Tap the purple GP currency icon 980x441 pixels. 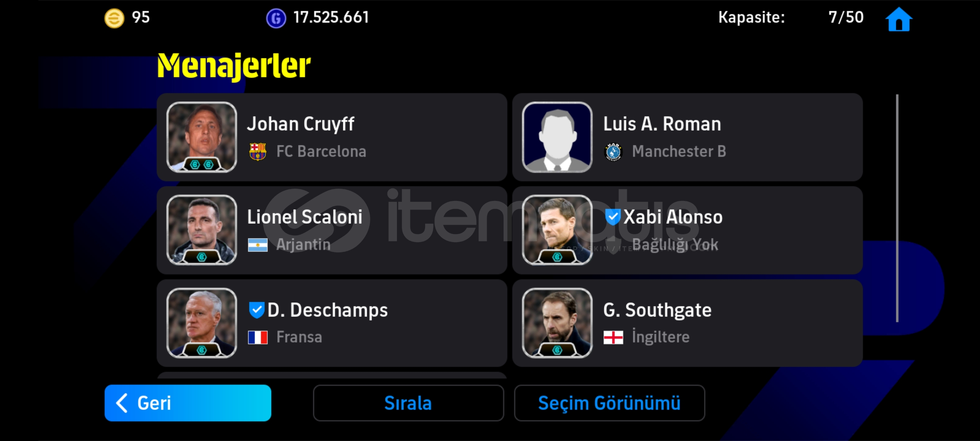click(x=276, y=18)
